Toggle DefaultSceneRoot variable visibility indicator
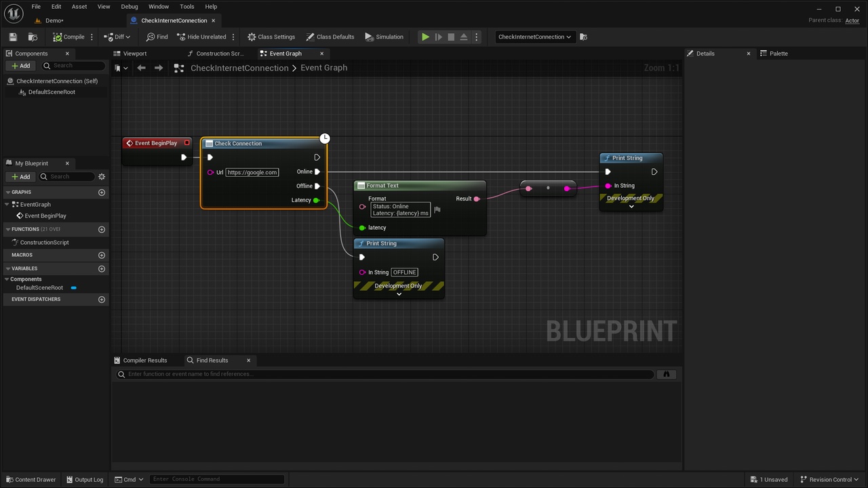868x488 pixels. point(74,287)
